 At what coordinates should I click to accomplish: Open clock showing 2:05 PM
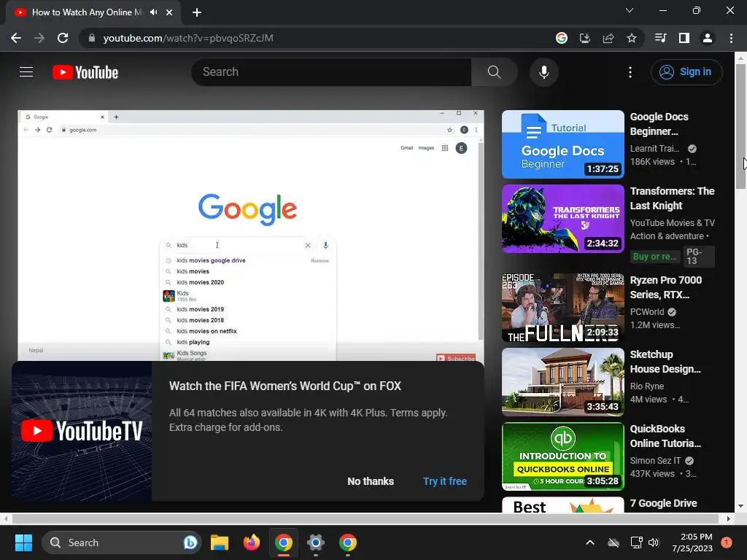pos(692,542)
